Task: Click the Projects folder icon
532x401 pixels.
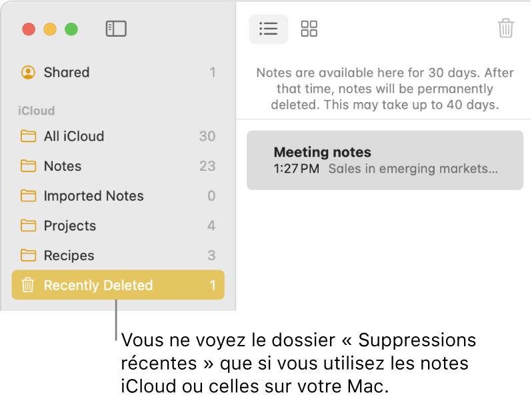Action: (x=28, y=226)
